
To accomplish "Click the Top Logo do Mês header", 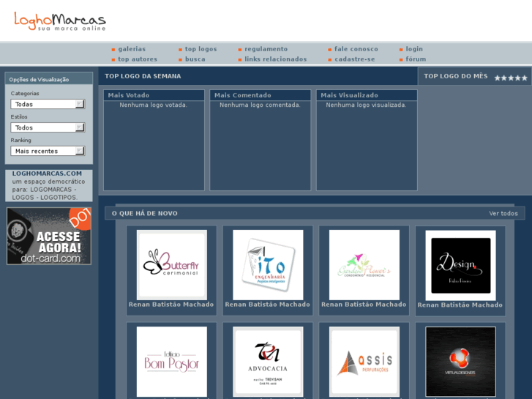I will click(456, 76).
